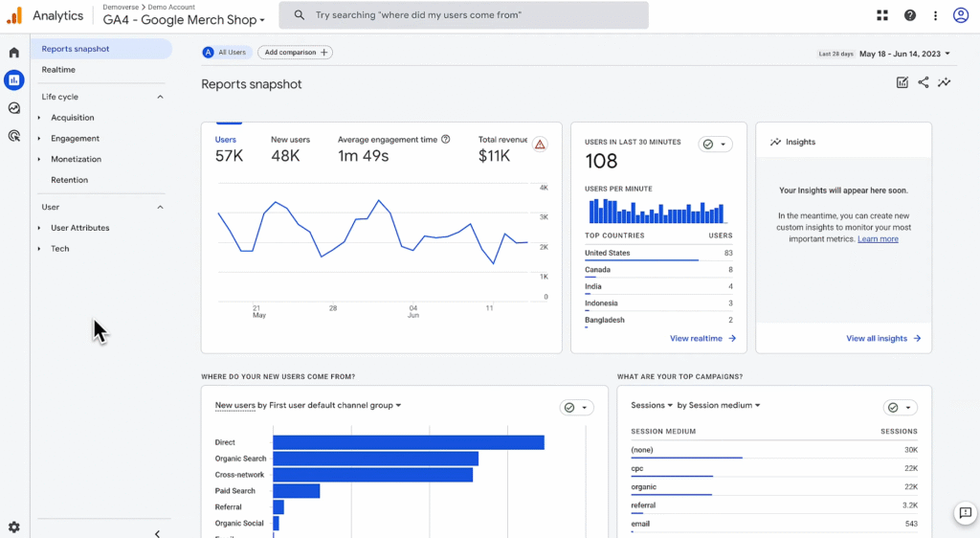
Task: Open data quality check on new users card
Action: click(576, 408)
